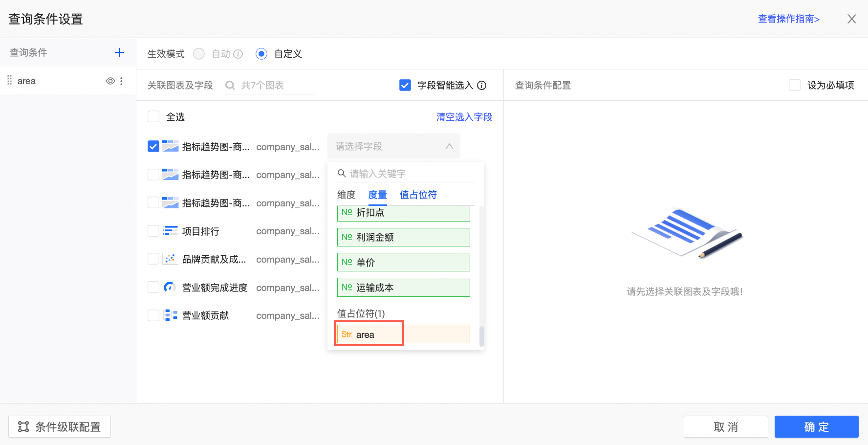Screen dimensions: 868x445
Task: Select the 自定义 radio button
Action: click(x=261, y=54)
